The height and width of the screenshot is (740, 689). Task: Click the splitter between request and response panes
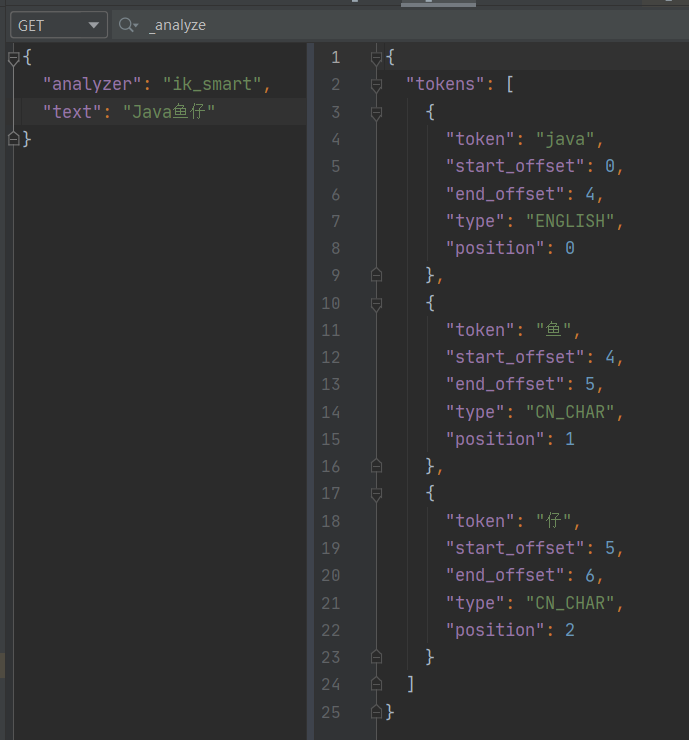coord(310,392)
